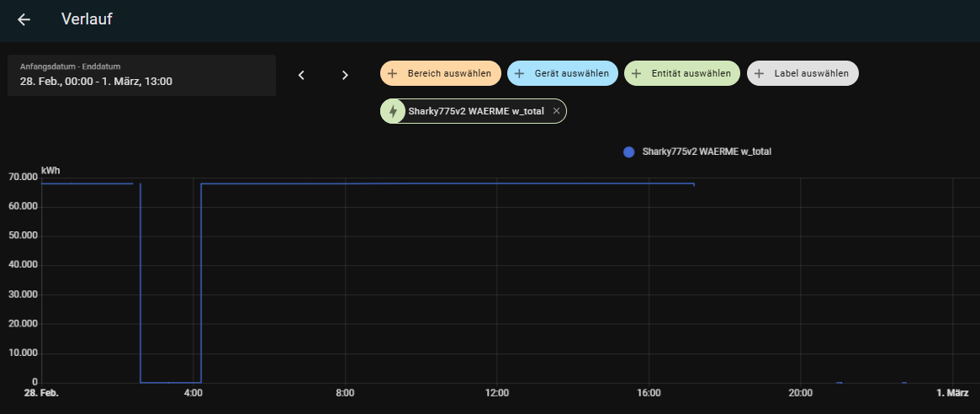Click 'Gerät auswählen' chip
The width and height of the screenshot is (980, 414).
click(x=563, y=73)
